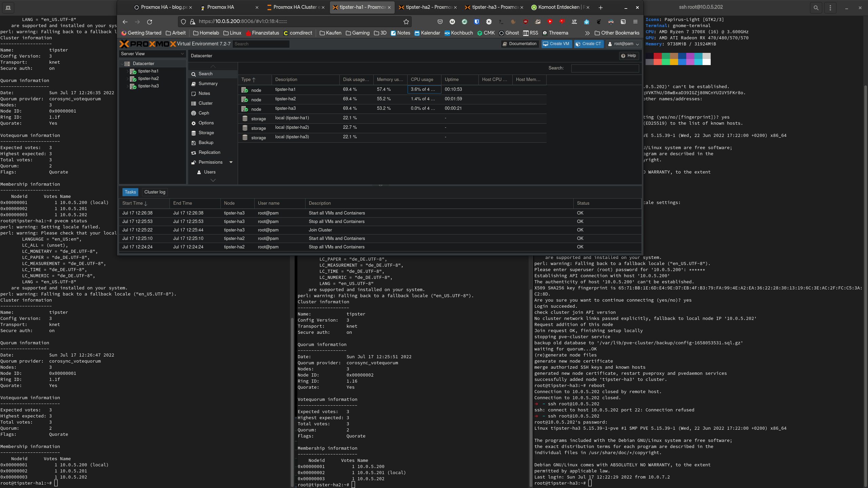The height and width of the screenshot is (488, 868).
Task: Click the Pocket save icon
Action: coord(440,22)
